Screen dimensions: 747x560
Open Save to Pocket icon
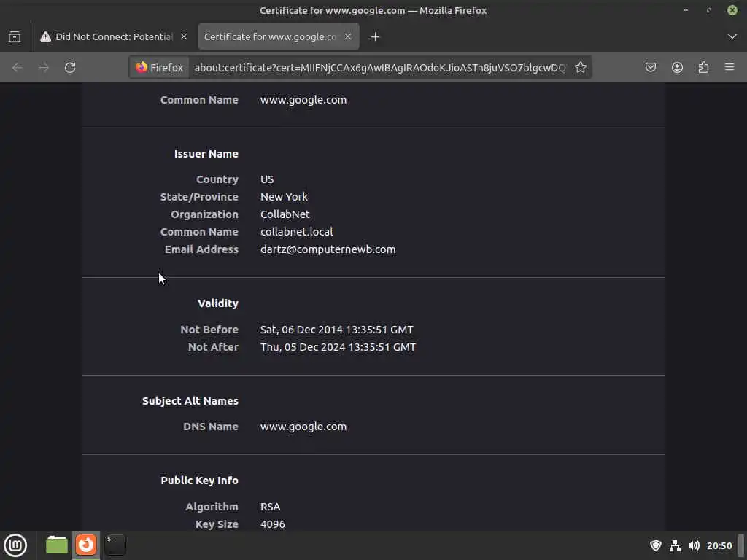651,68
